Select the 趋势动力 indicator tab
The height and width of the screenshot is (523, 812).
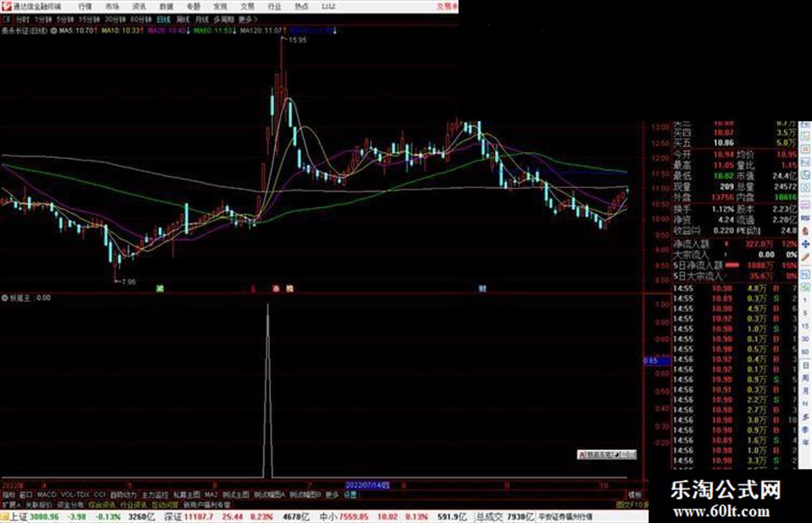[x=123, y=495]
